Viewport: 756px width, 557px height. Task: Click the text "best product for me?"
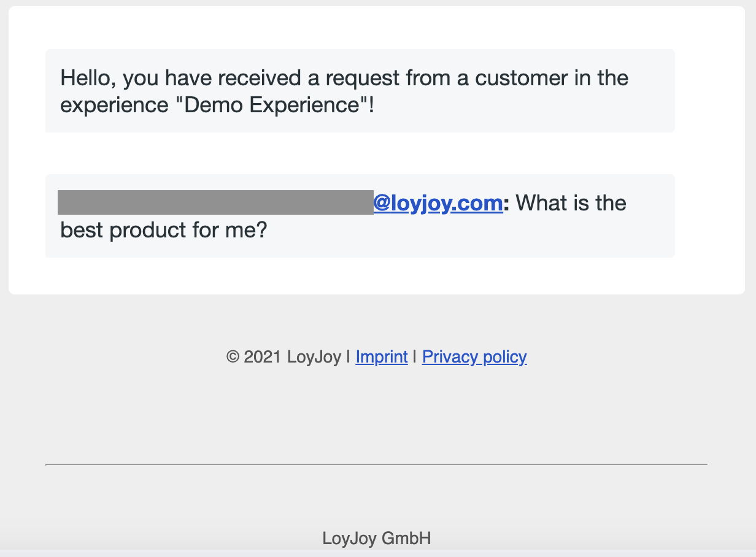click(164, 230)
